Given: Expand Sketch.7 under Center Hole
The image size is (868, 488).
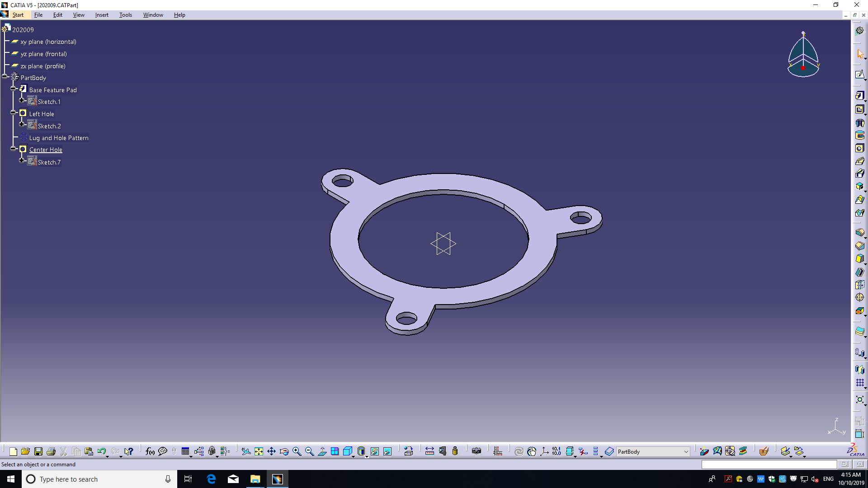Looking at the screenshot, I should [22, 160].
